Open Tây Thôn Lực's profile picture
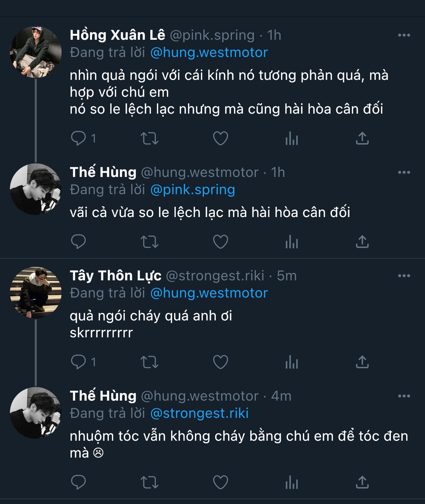Image resolution: width=425 pixels, height=504 pixels. coord(36,293)
